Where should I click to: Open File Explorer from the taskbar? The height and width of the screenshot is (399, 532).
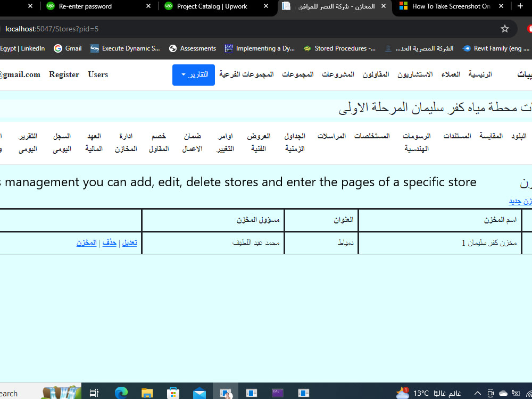(x=147, y=393)
